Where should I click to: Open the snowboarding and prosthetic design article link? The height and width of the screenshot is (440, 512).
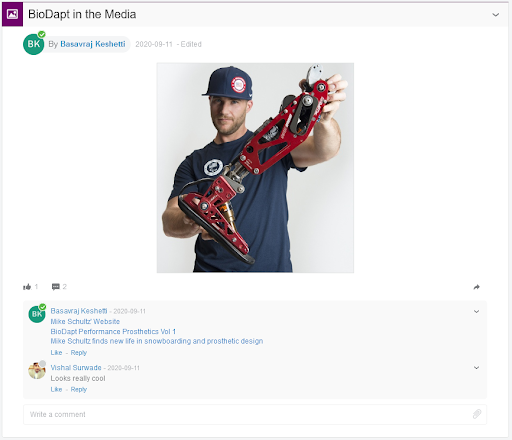coord(157,341)
